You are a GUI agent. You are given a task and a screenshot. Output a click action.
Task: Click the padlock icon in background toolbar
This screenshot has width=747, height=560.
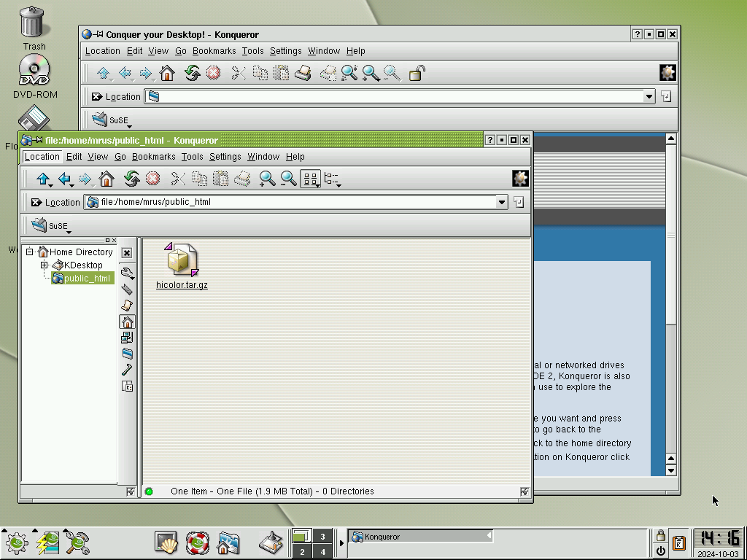point(416,74)
